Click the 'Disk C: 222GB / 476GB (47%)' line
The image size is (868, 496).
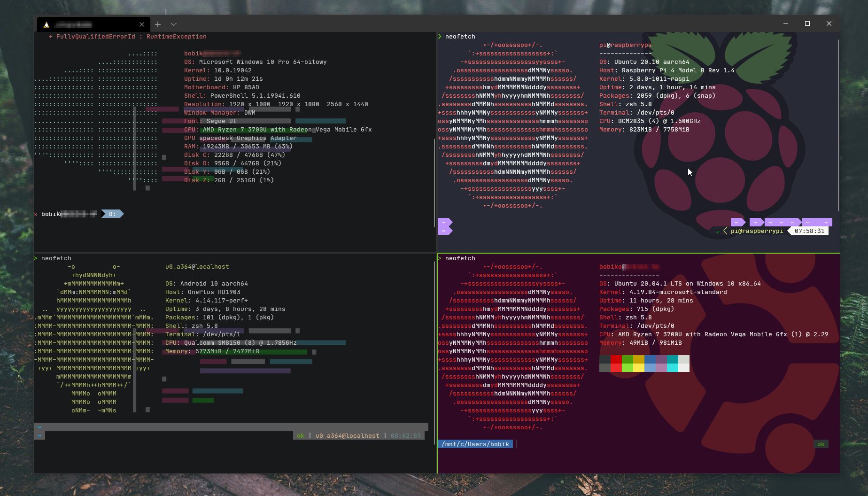click(x=235, y=155)
